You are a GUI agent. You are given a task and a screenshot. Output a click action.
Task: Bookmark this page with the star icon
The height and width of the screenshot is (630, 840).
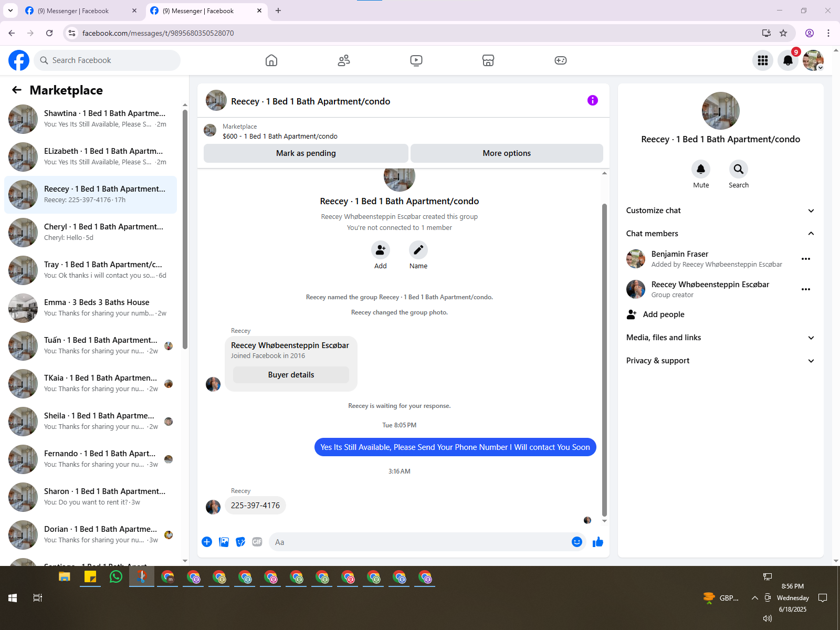click(783, 33)
